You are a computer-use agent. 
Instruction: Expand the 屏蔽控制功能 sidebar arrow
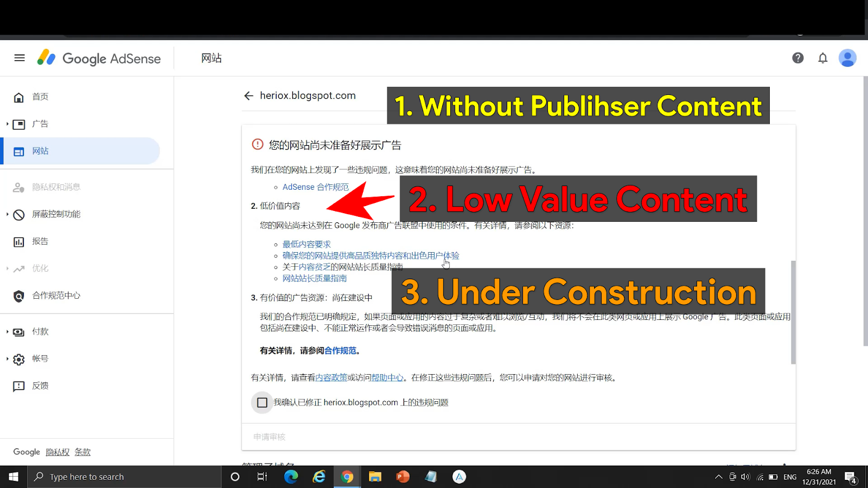[7, 214]
